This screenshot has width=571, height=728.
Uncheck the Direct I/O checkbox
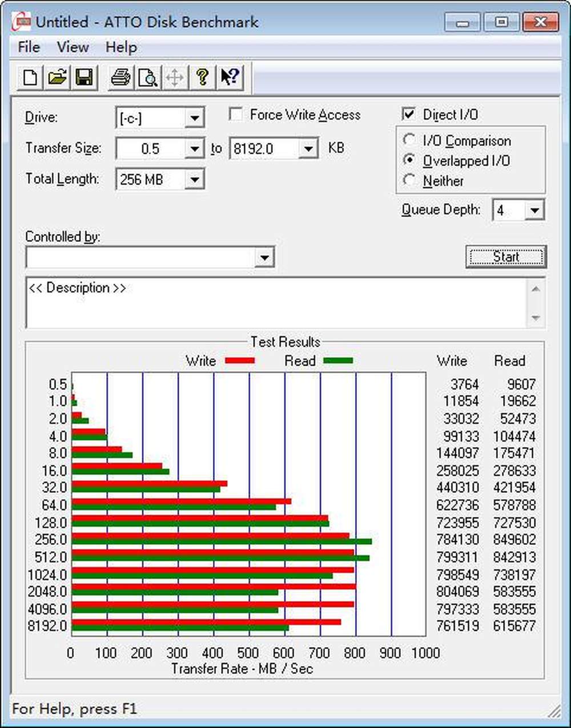pyautogui.click(x=408, y=114)
